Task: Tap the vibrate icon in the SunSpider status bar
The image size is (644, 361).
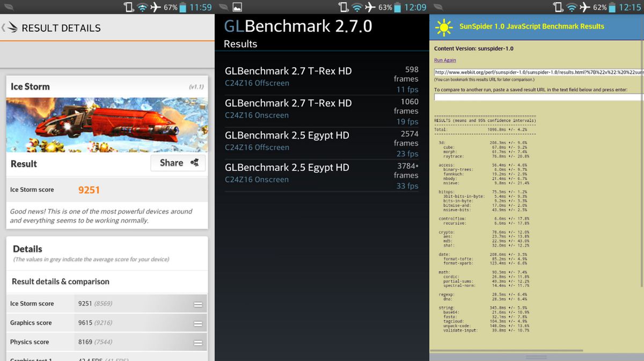Action: [x=558, y=7]
